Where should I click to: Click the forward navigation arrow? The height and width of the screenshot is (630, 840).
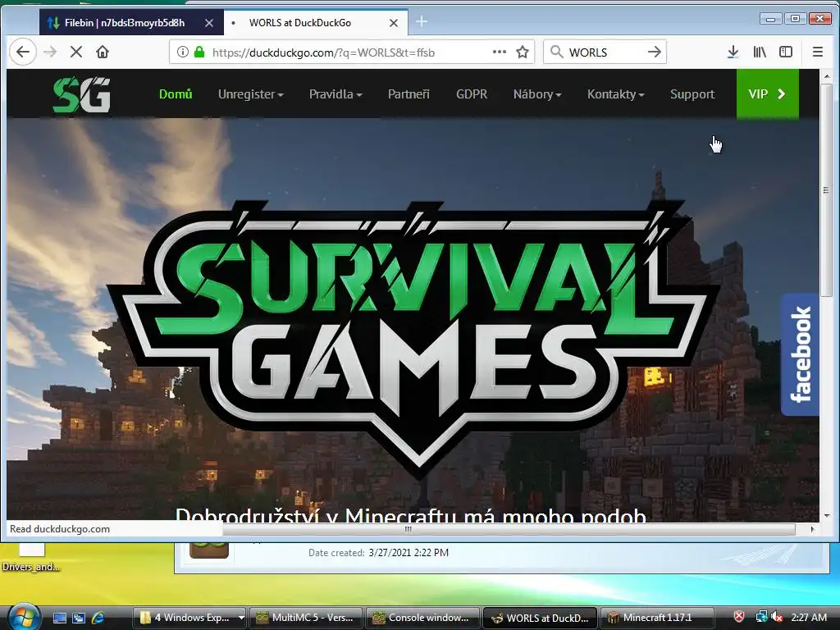(50, 52)
